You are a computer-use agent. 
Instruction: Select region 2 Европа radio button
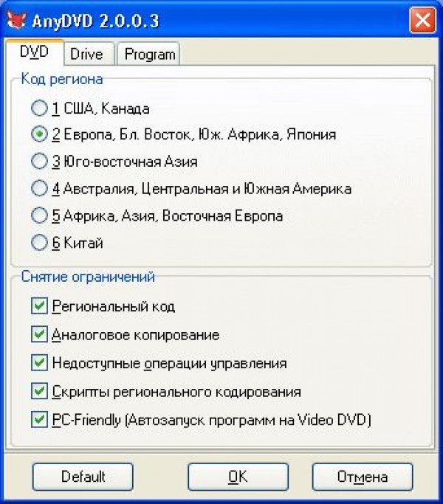click(x=39, y=135)
